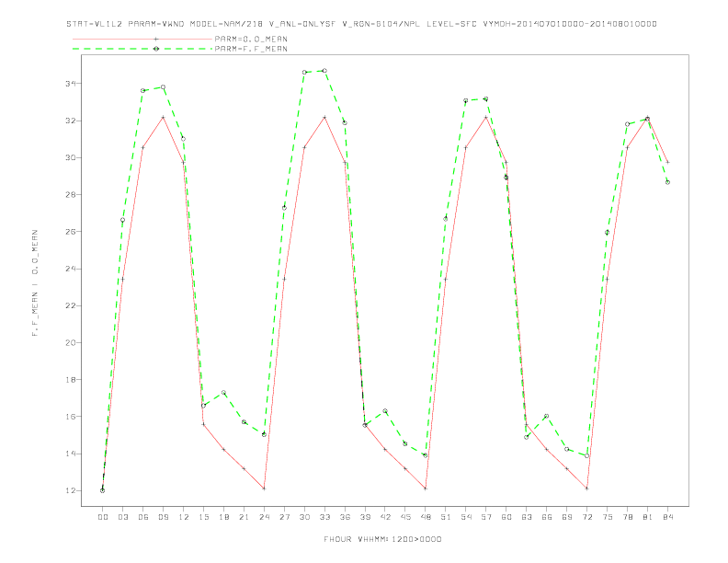This screenshot has height=563, width=728.
Task: Click x-axis tick label 06
Action: 143,517
